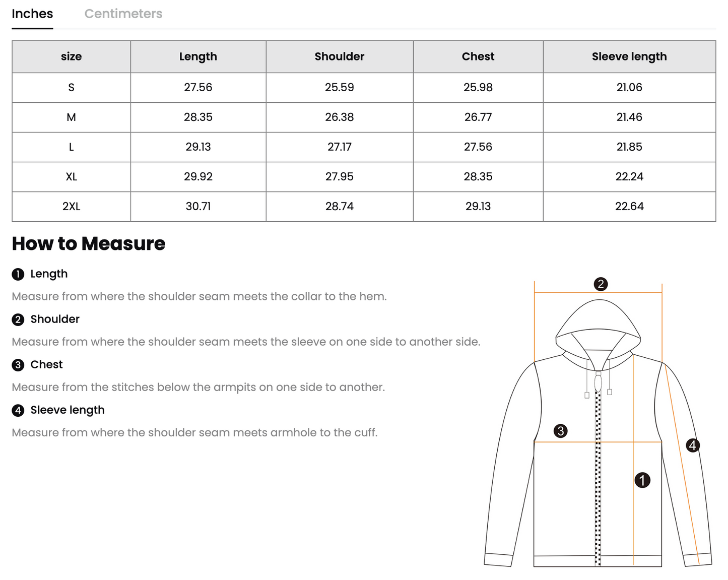Click the How to Measure heading
Image resolution: width=728 pixels, height=580 pixels.
(x=89, y=244)
